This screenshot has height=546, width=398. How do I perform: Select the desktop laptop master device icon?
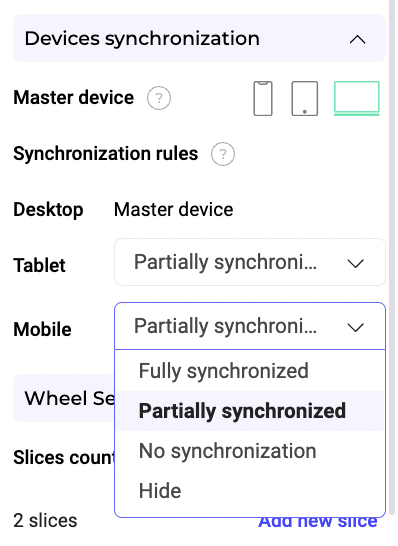[x=357, y=98]
